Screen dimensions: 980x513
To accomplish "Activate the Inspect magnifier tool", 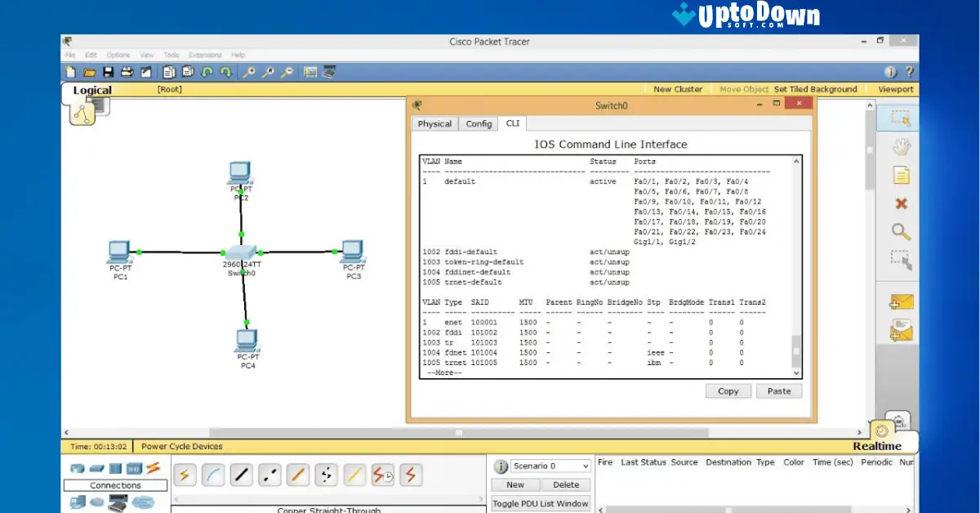I will coord(899,231).
